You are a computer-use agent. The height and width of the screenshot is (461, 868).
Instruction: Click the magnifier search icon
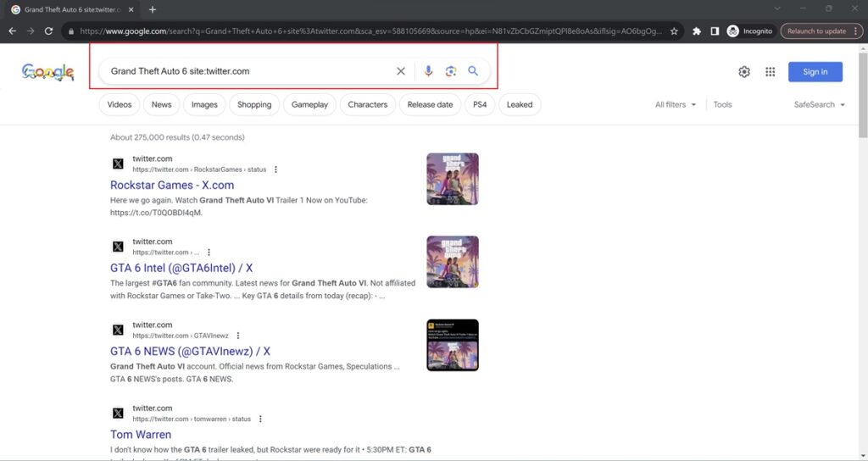click(x=473, y=71)
